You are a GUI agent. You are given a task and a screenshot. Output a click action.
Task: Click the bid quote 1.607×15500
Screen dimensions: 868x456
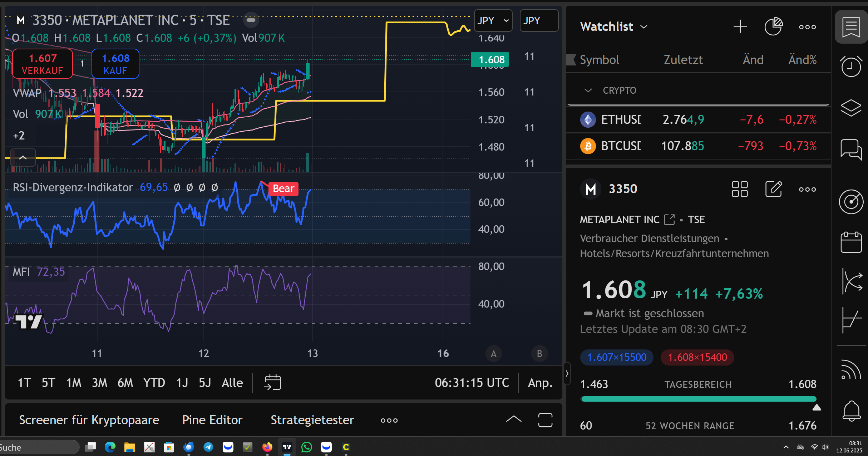click(x=617, y=357)
